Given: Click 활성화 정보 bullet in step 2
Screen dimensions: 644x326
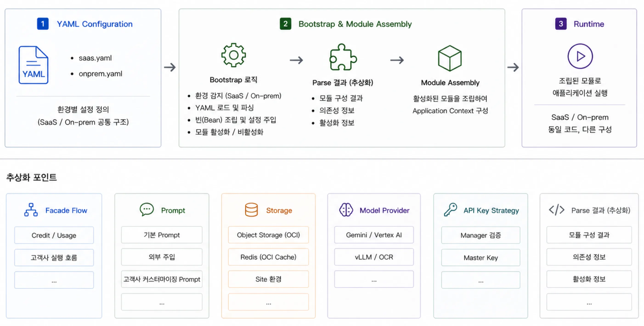Looking at the screenshot, I should [x=337, y=123].
